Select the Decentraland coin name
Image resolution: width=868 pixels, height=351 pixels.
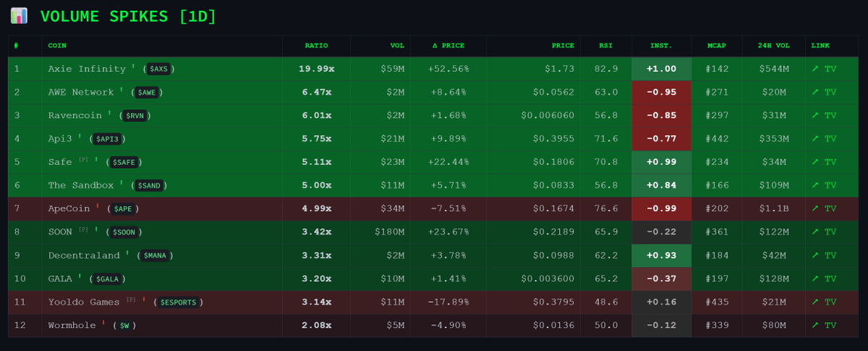(x=84, y=255)
